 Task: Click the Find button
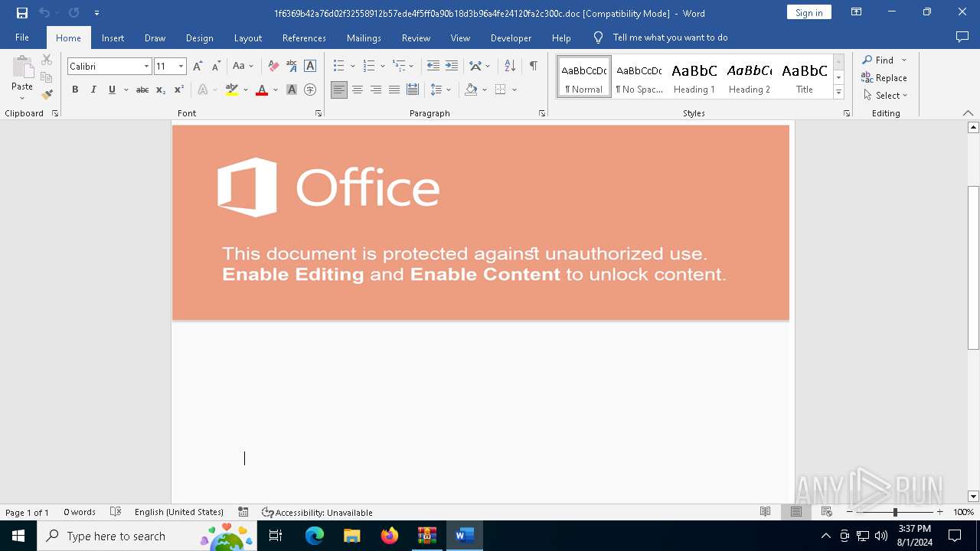pyautogui.click(x=877, y=60)
